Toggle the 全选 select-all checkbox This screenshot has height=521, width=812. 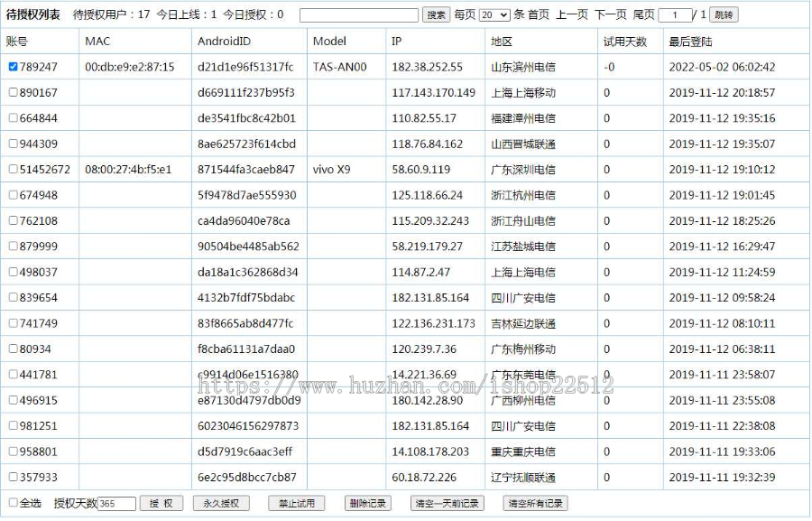(13, 502)
